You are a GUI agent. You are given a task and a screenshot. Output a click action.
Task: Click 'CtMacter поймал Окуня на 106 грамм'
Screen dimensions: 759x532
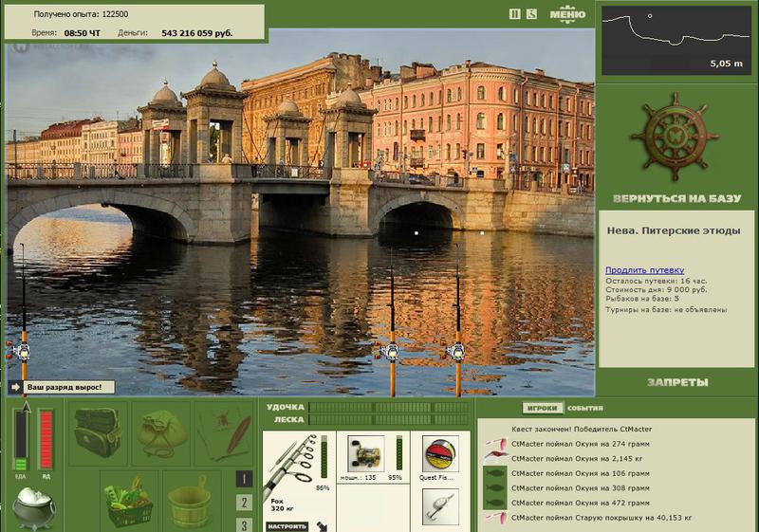pos(581,473)
